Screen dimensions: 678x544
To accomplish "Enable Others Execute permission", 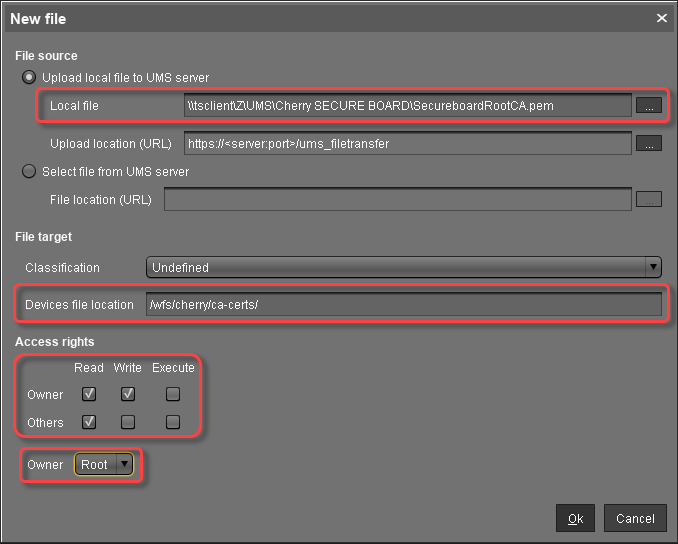I will (x=173, y=422).
